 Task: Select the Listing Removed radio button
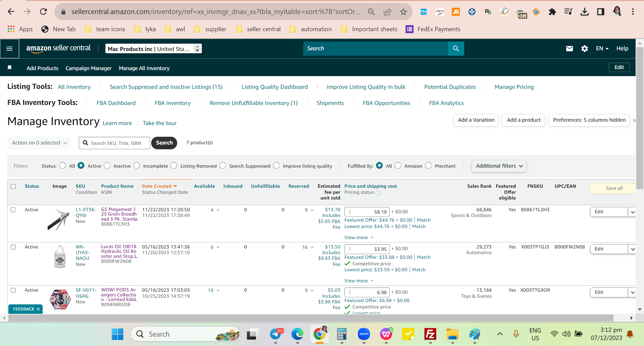174,166
